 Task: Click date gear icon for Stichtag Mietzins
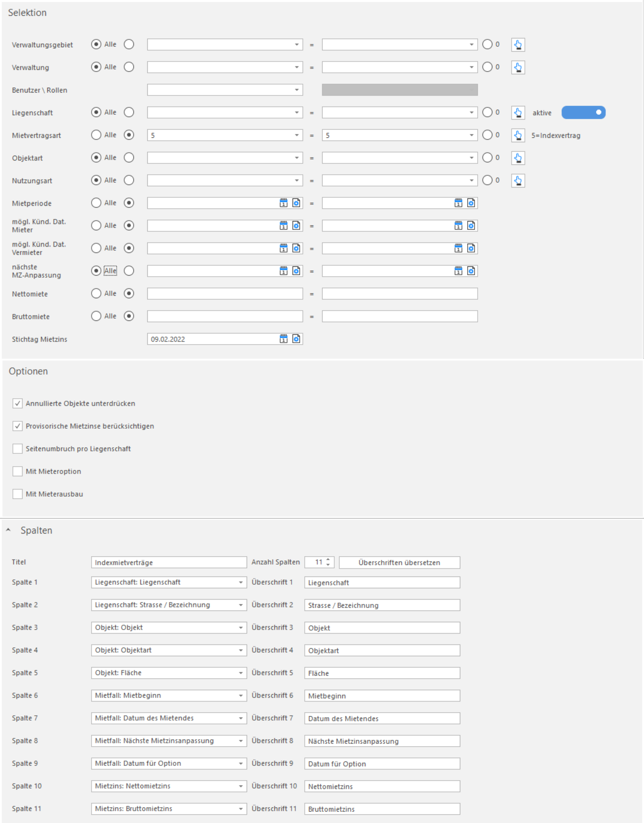tap(296, 339)
